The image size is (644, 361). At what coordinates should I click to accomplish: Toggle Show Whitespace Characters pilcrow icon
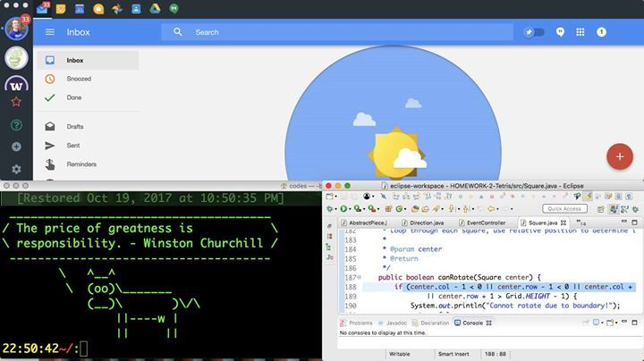point(629,197)
